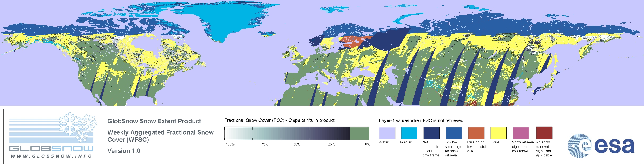The width and height of the screenshot is (644, 167).
Task: Click 'Layer-1 values when FSC is not retrieved'
Action: pos(421,120)
